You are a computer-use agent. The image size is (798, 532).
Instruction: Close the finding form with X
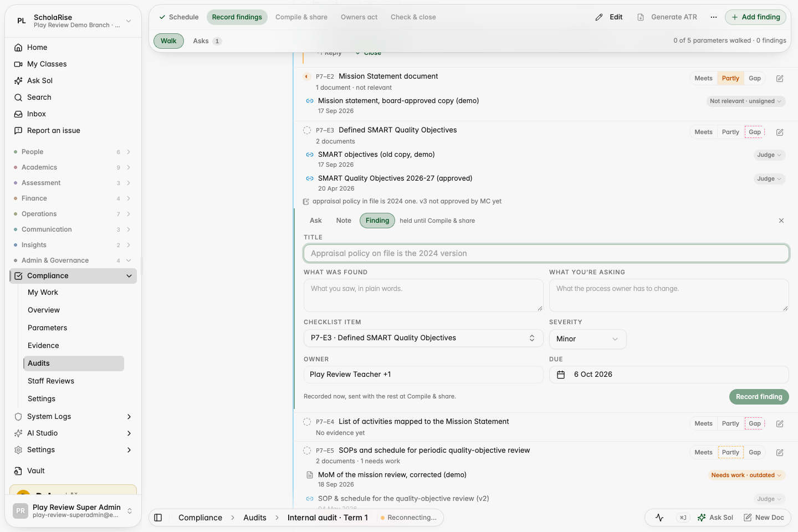tap(781, 221)
